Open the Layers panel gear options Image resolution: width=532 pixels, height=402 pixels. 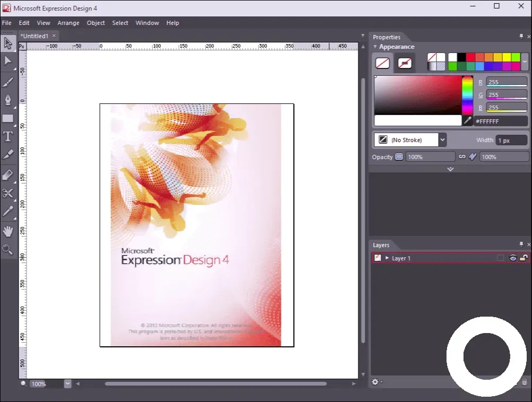tap(376, 382)
